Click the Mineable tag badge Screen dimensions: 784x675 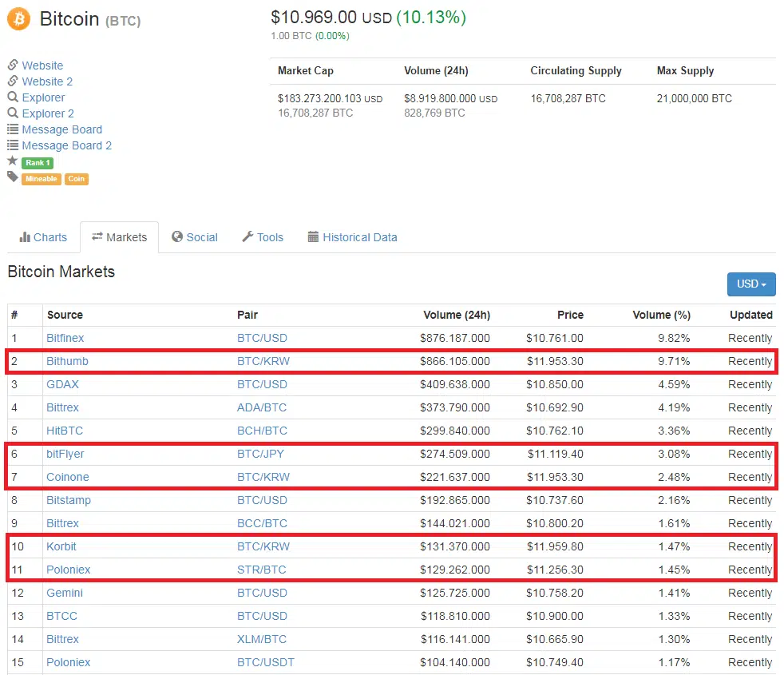[42, 179]
